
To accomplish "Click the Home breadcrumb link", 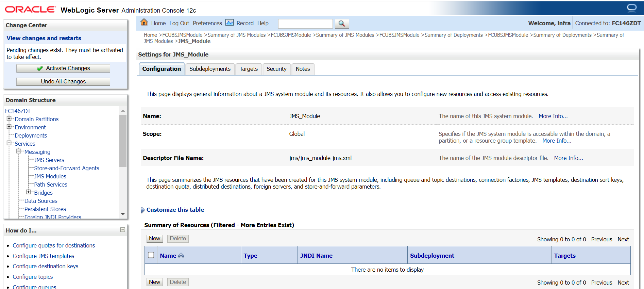I will (x=150, y=35).
